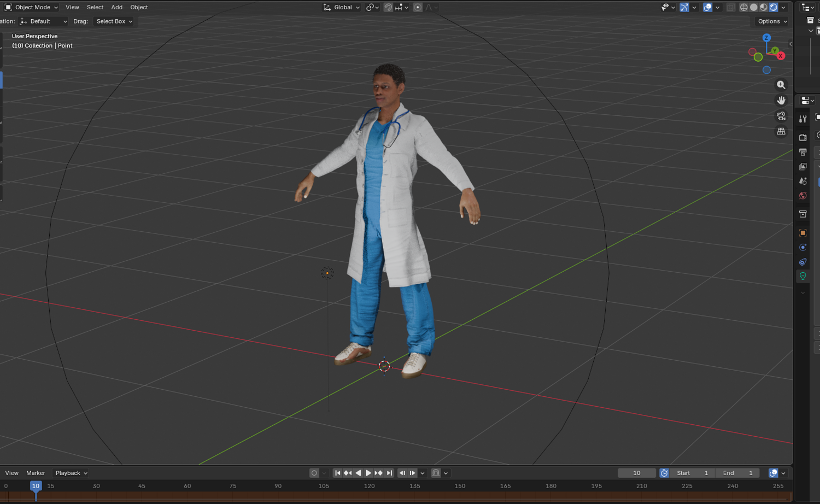
Task: Switch perspective/orthographic with grid icon
Action: pyautogui.click(x=781, y=131)
